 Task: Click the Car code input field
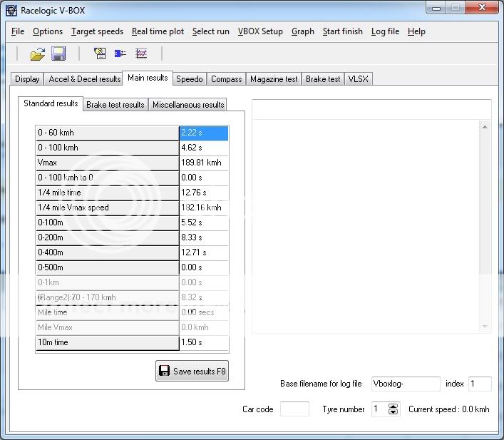(294, 409)
